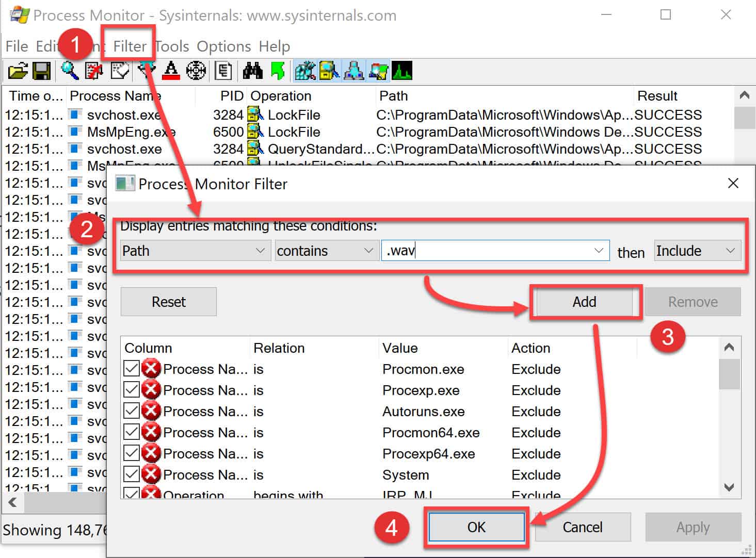Click the Jump To green arrow icon

click(278, 71)
